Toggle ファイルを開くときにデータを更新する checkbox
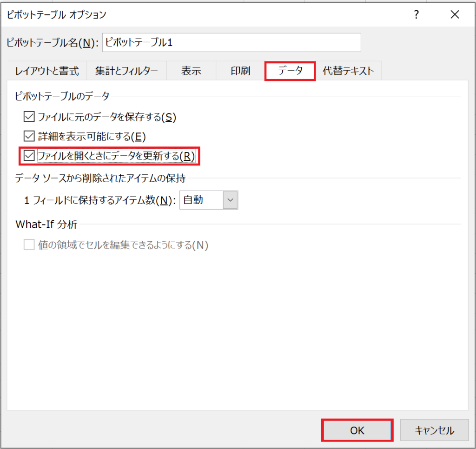Image resolution: width=476 pixels, height=449 pixels. (29, 156)
